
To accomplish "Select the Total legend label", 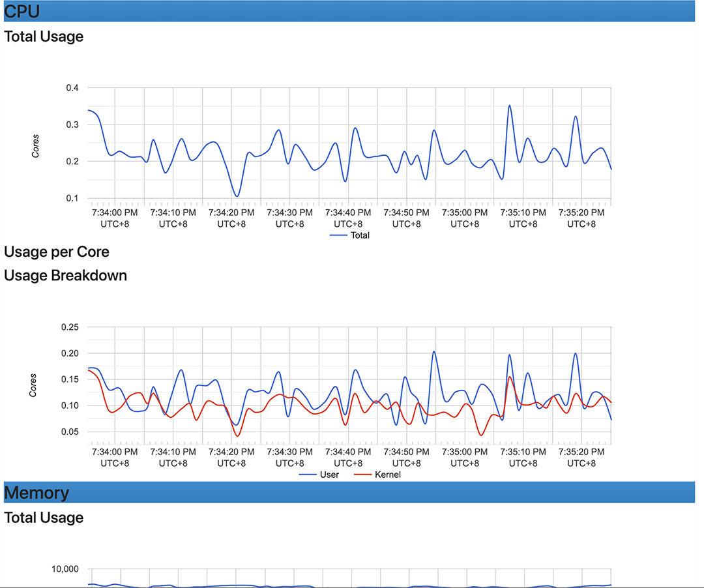I will (360, 235).
